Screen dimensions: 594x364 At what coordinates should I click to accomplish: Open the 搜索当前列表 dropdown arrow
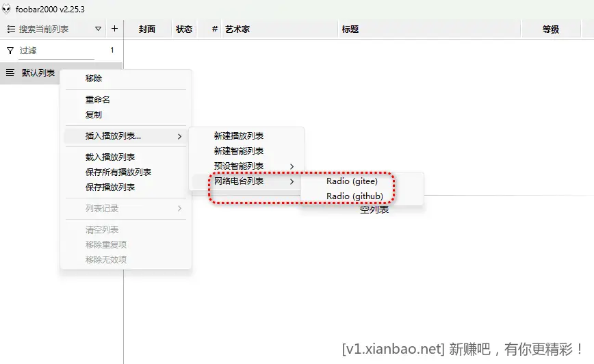pos(98,29)
